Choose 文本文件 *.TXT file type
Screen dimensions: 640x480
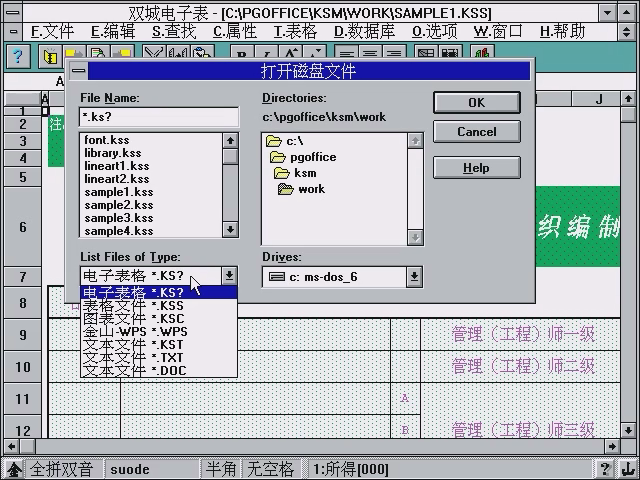pos(159,358)
